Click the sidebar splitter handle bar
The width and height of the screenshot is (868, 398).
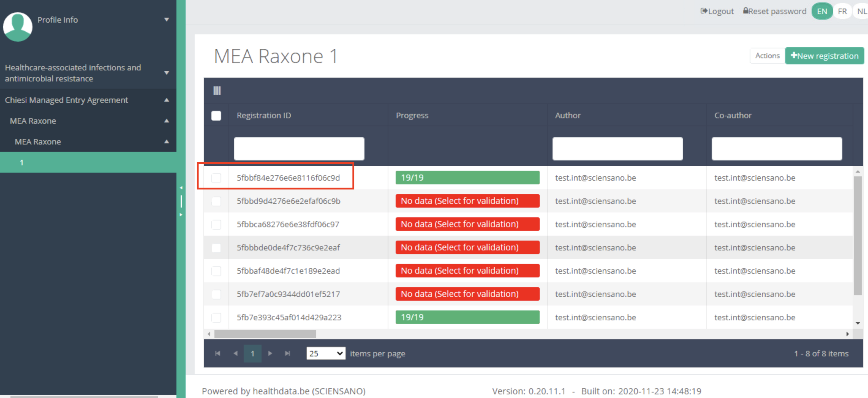coord(181,201)
